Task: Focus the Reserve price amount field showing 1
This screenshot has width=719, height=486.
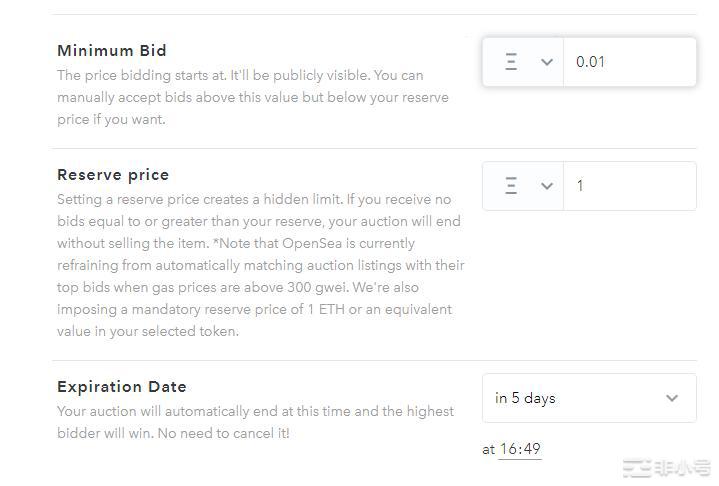Action: tap(630, 186)
